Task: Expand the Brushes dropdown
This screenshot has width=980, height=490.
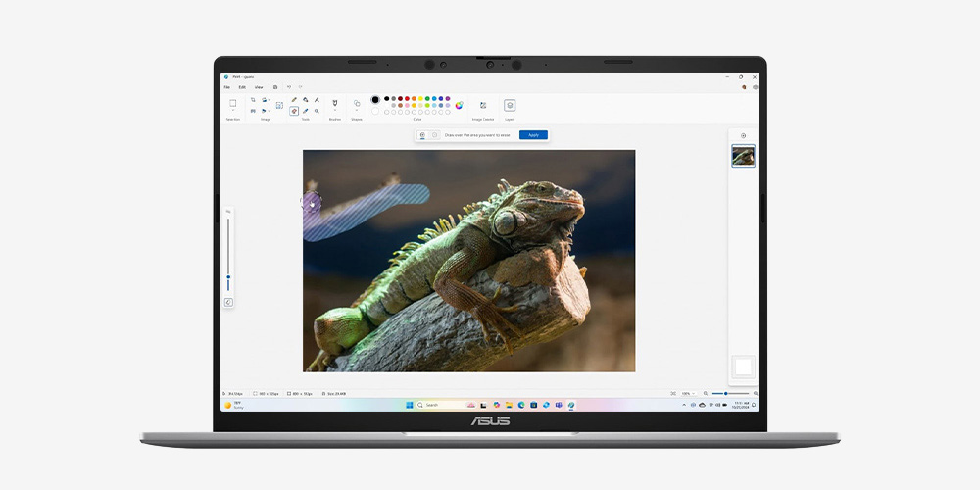Action: [334, 112]
